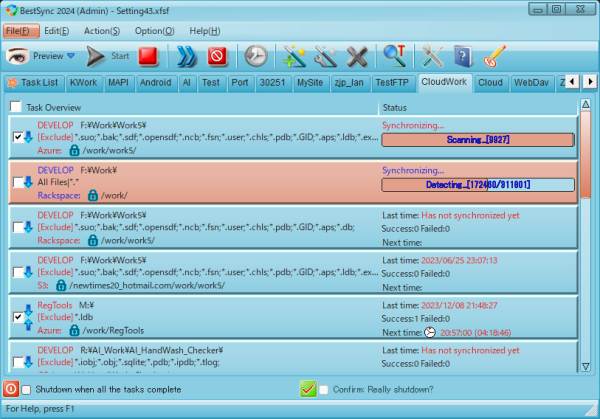Click the magic wand new task icon
The width and height of the screenshot is (600, 419).
293,57
